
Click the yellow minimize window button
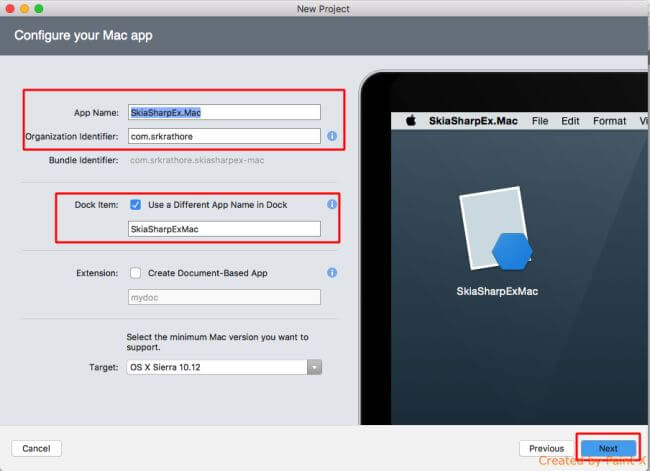pos(24,8)
